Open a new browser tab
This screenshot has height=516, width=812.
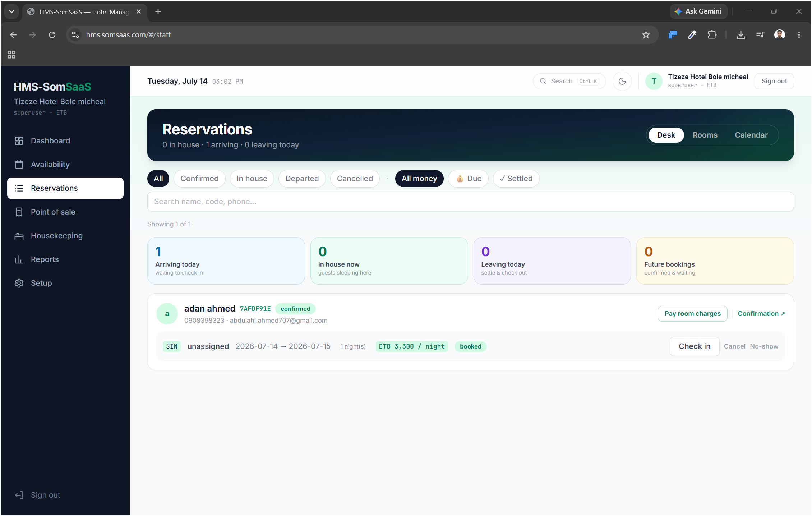158,11
